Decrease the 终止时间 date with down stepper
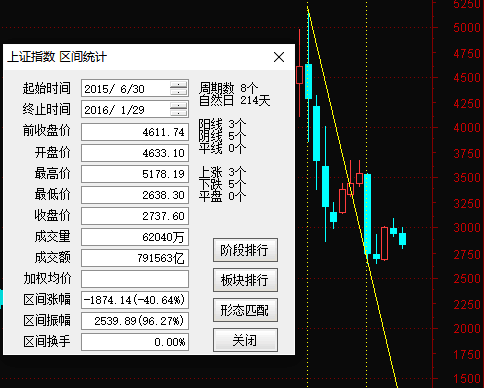This screenshot has width=484, height=388. click(x=179, y=113)
